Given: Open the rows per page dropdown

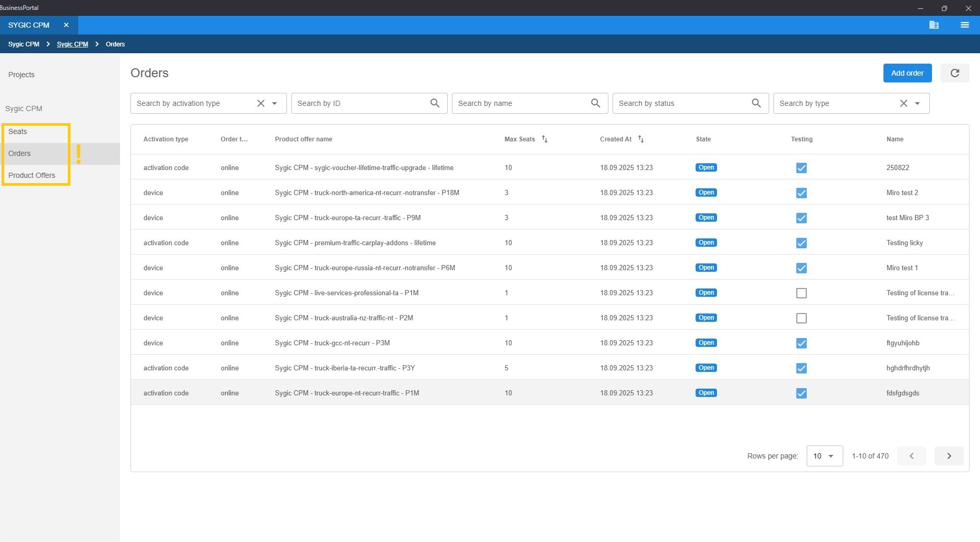Looking at the screenshot, I should coord(824,456).
